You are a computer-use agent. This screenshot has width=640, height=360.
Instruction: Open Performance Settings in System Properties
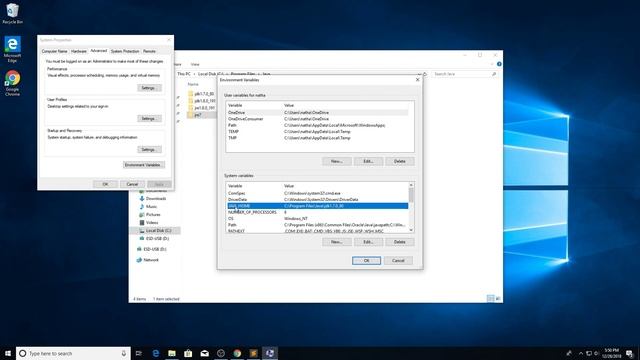click(149, 88)
